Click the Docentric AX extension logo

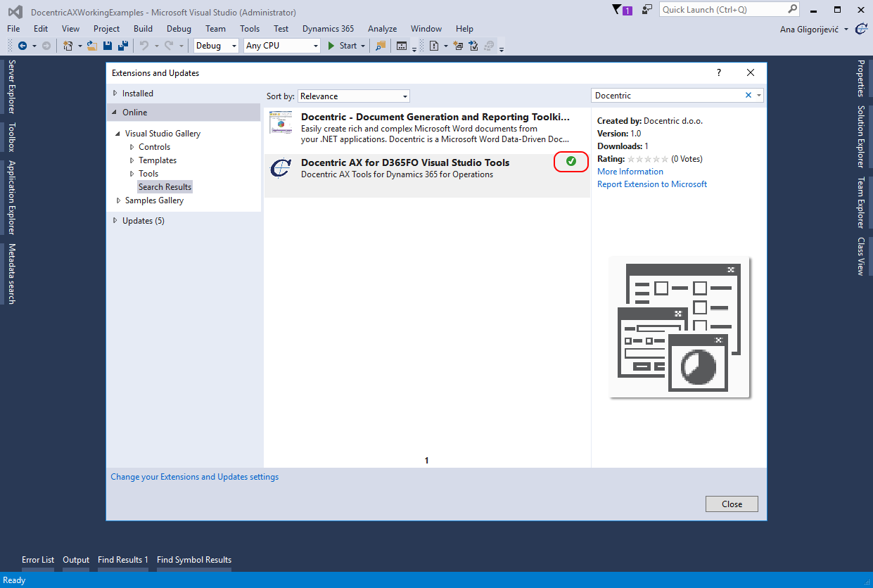pyautogui.click(x=281, y=168)
